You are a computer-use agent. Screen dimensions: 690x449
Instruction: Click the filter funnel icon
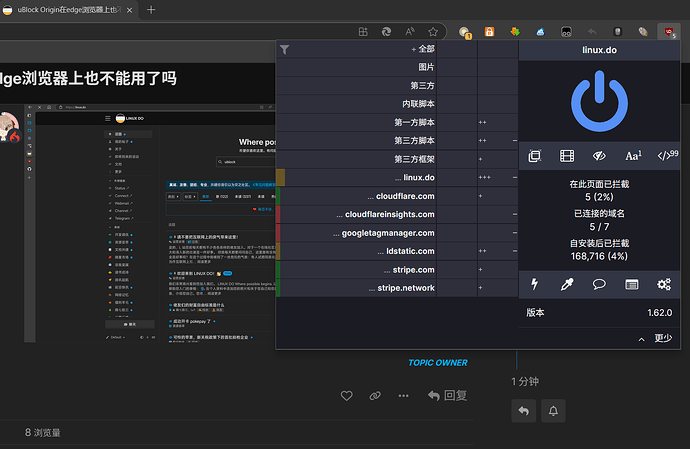285,49
